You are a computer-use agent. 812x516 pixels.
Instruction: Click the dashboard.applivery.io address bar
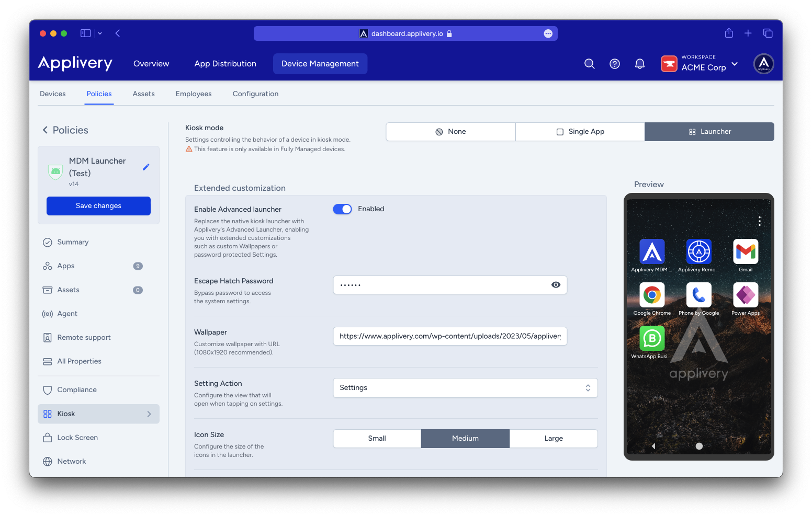(405, 33)
